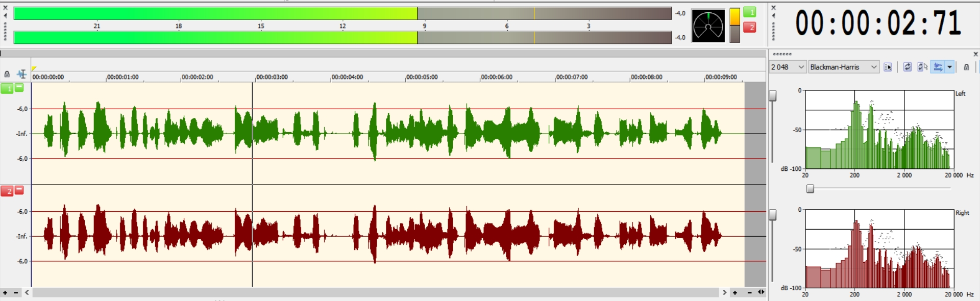
Task: Toggle red channel 2 button in meters
Action: click(x=749, y=28)
